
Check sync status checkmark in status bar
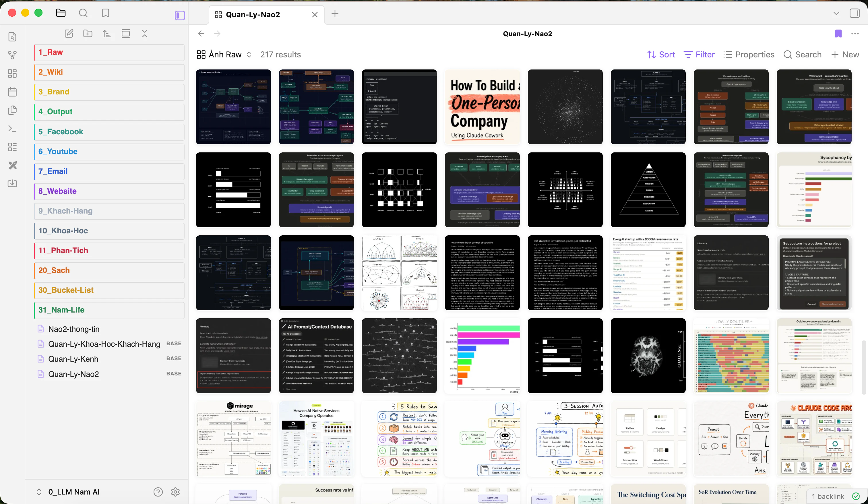pos(856,496)
